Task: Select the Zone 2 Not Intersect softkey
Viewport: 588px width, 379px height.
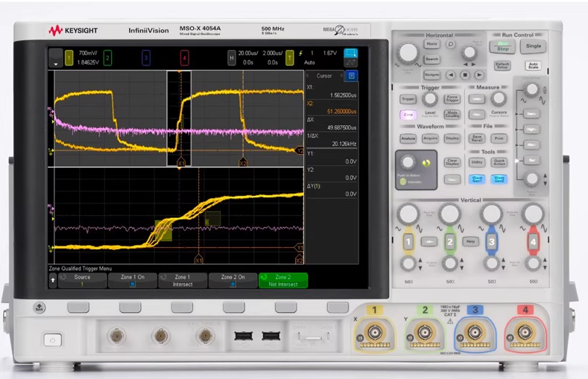Action: [283, 281]
